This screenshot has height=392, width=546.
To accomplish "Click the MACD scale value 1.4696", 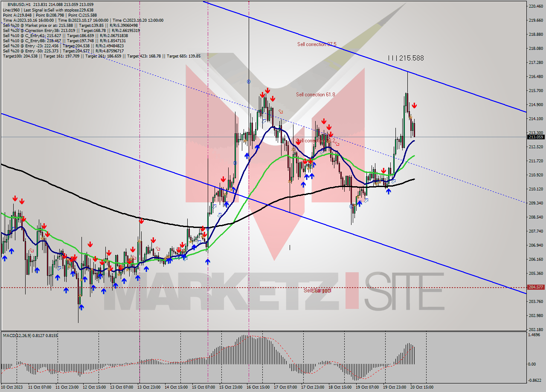I will (535, 336).
